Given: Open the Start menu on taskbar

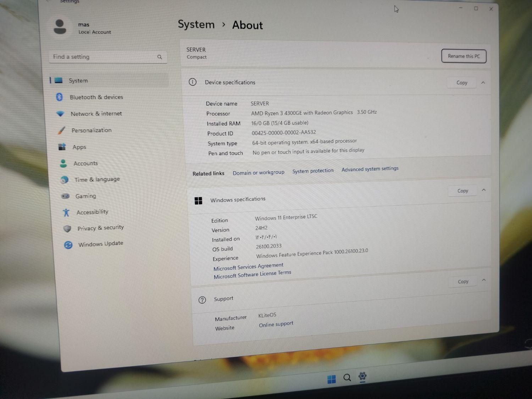Looking at the screenshot, I should coord(331,379).
